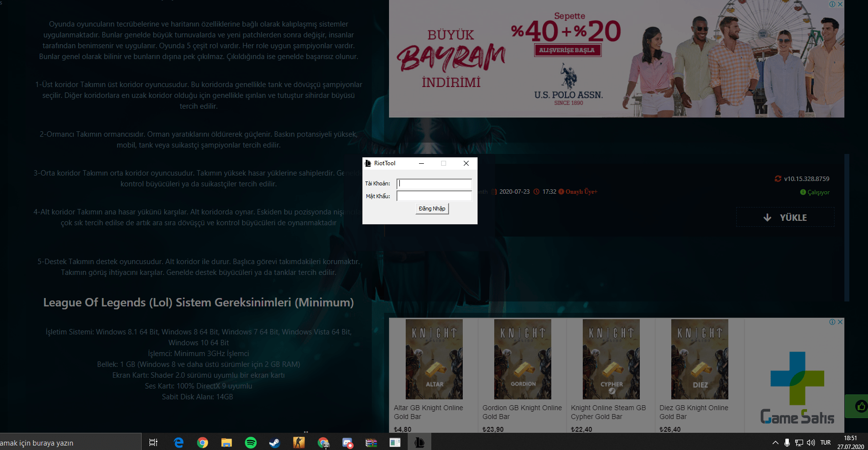This screenshot has height=450, width=868.
Task: Click the RiotTool title bar icon
Action: point(368,163)
